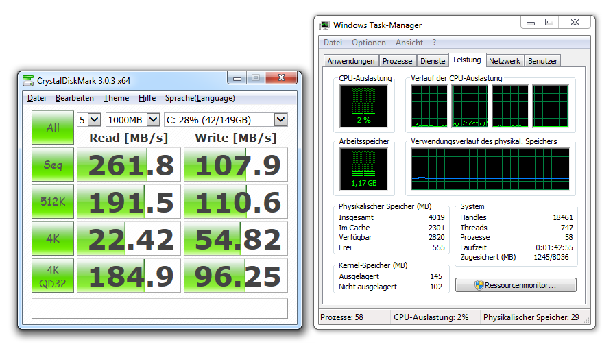This screenshot has height=364, width=613.
Task: Click the Seq read result 261.8
Action: pos(129,165)
